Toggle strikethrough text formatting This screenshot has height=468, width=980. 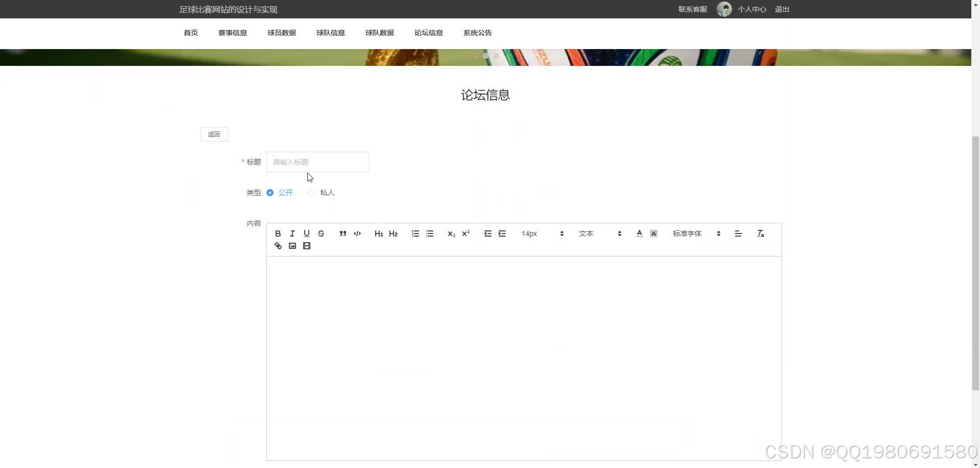pyautogui.click(x=321, y=233)
